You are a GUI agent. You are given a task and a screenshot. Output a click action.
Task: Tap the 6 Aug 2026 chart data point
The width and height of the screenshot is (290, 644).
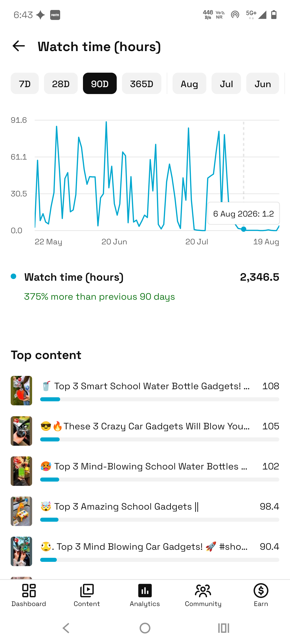click(x=243, y=229)
